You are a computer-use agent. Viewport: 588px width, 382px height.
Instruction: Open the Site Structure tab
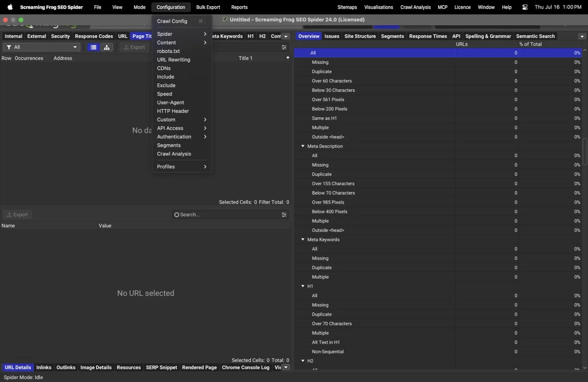(x=360, y=36)
